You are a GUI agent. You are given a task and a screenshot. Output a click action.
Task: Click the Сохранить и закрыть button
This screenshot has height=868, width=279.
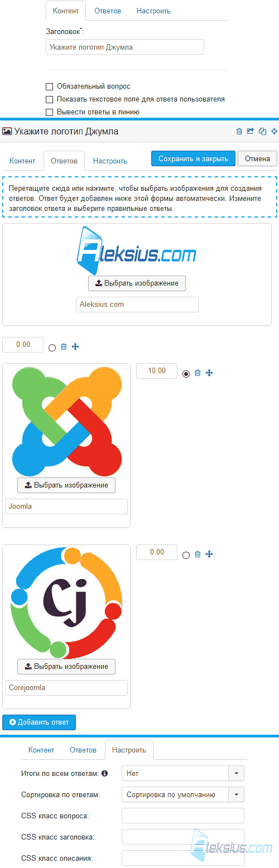pos(193,158)
